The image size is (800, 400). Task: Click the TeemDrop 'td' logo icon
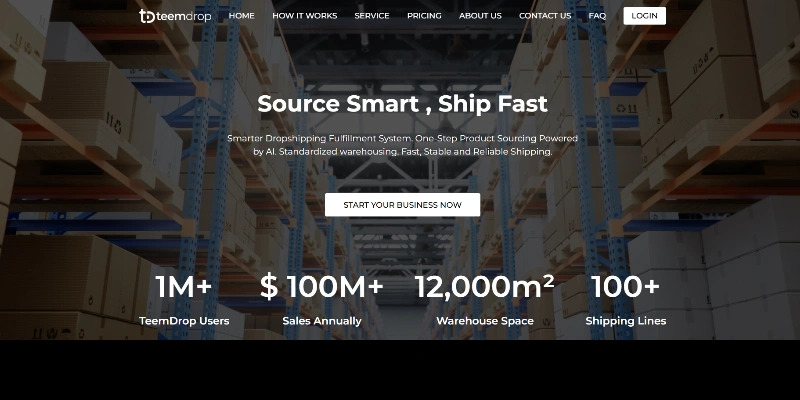(147, 16)
